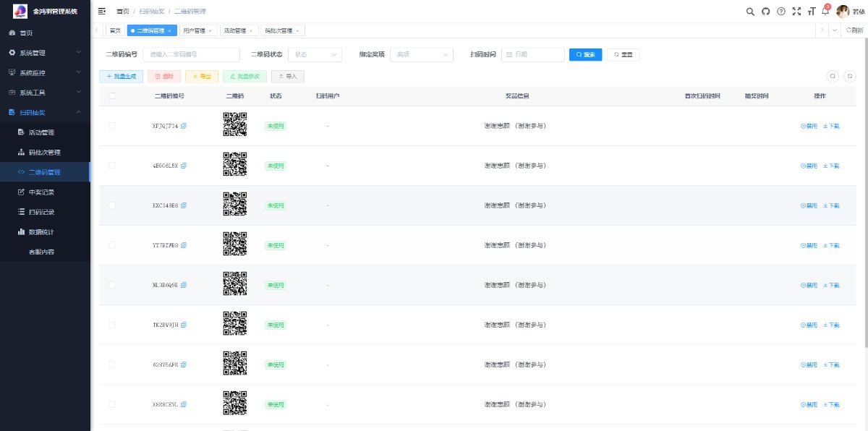The width and height of the screenshot is (868, 431).
Task: Click the green 批量修改 button
Action: [x=244, y=76]
